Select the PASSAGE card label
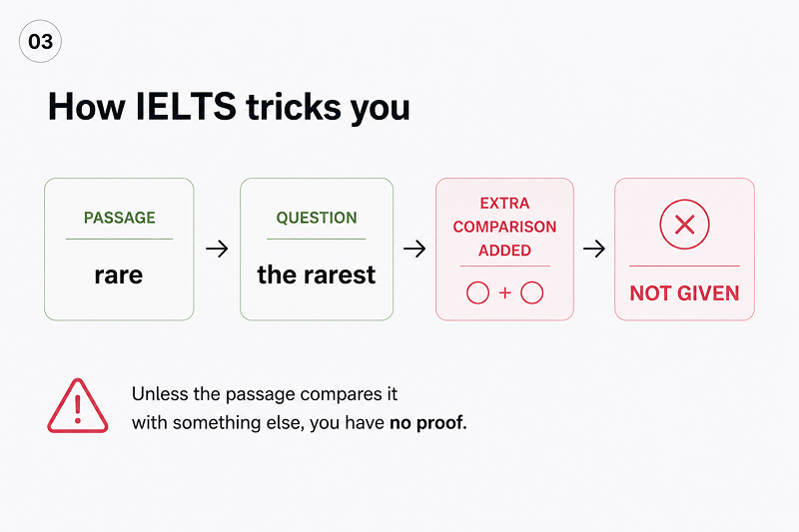 (x=119, y=218)
